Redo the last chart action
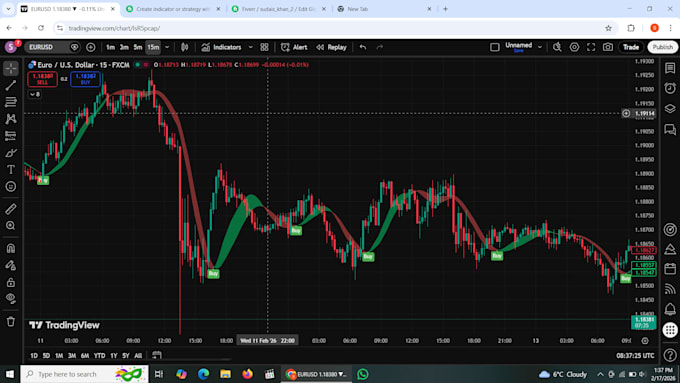Image resolution: width=680 pixels, height=383 pixels. [x=379, y=47]
